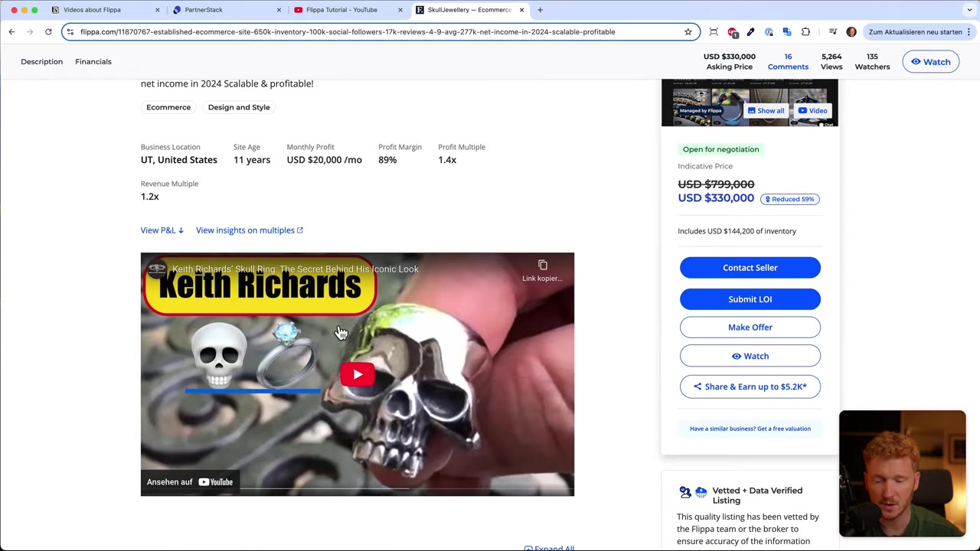The height and width of the screenshot is (551, 980).
Task: Open the 16 Comments link
Action: click(x=788, y=61)
